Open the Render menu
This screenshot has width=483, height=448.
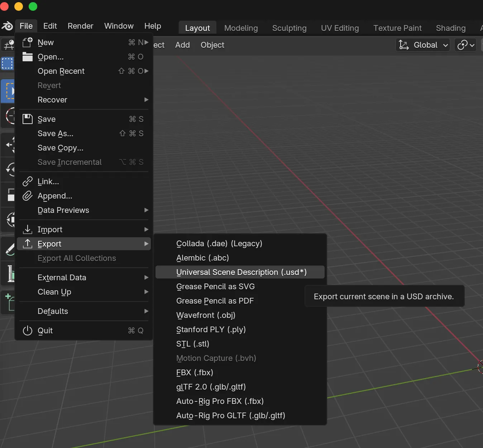(80, 26)
